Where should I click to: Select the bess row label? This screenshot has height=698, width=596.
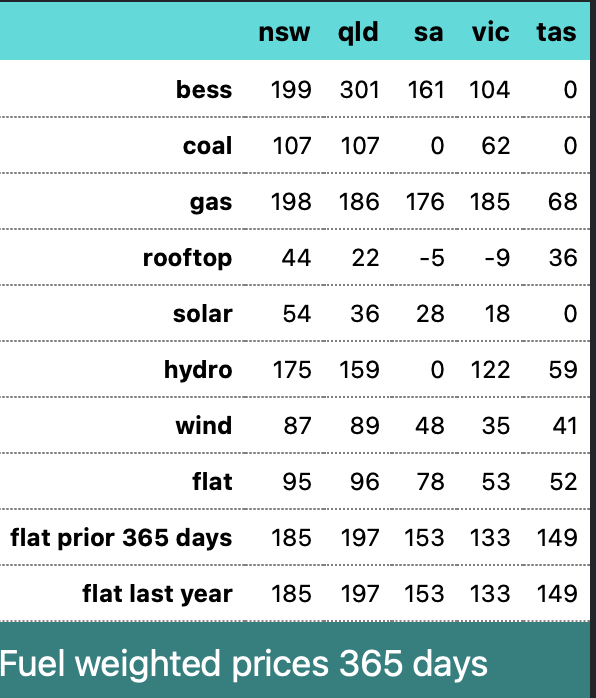click(204, 89)
